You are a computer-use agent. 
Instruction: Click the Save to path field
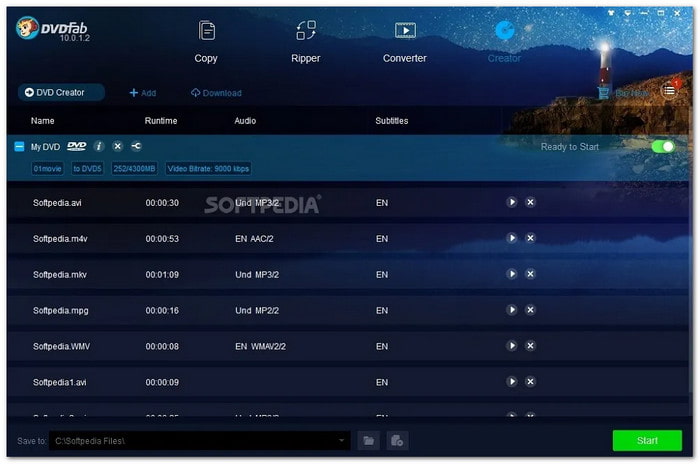coord(199,441)
